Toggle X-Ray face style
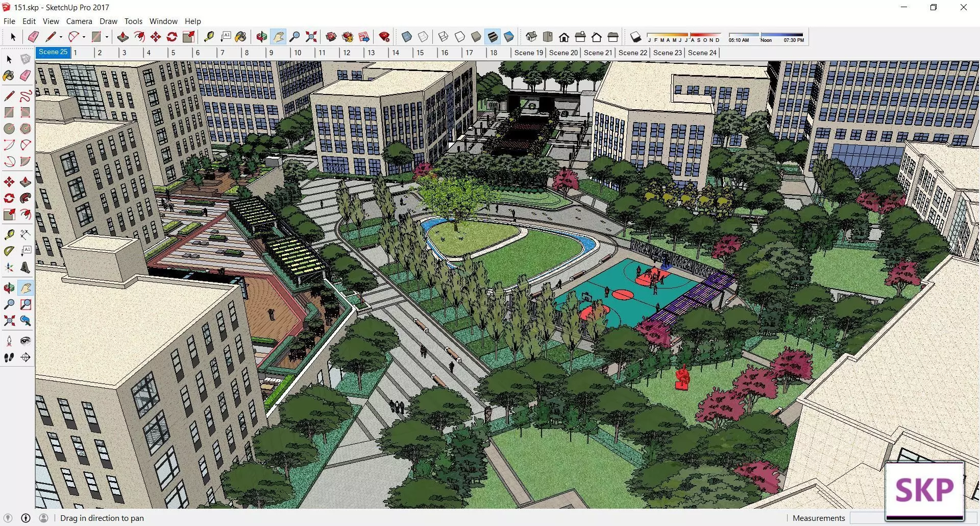 (407, 37)
